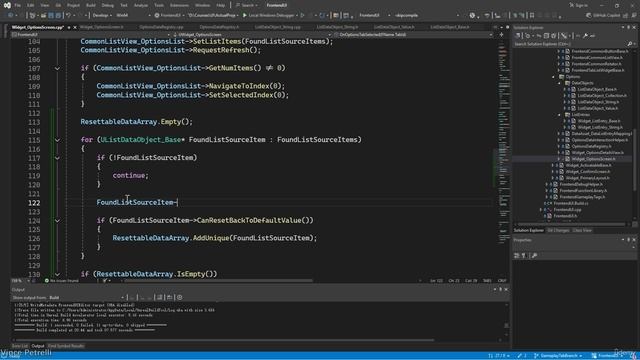Click the Visual Studio logo icon
This screenshot has width=640, height=360.
pyautogui.click(x=7, y=5)
